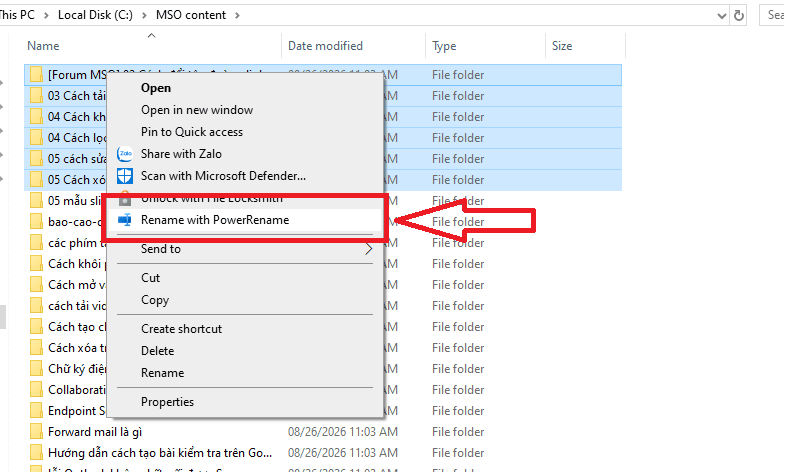The height and width of the screenshot is (474, 788).
Task: Select the folder icon of 'Endpoint S'
Action: [x=36, y=411]
